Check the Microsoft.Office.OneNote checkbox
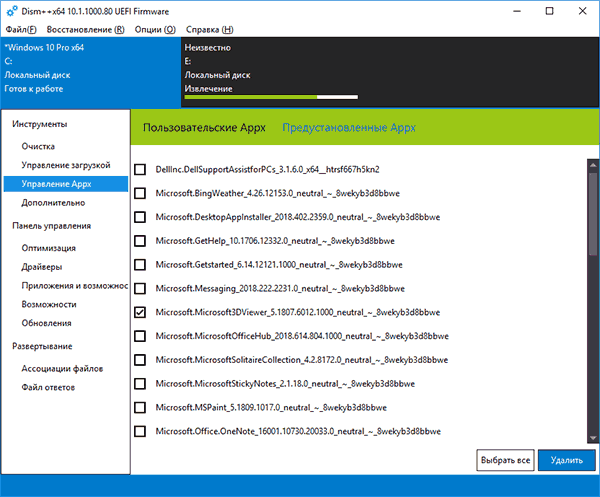Image resolution: width=600 pixels, height=497 pixels. click(x=140, y=431)
